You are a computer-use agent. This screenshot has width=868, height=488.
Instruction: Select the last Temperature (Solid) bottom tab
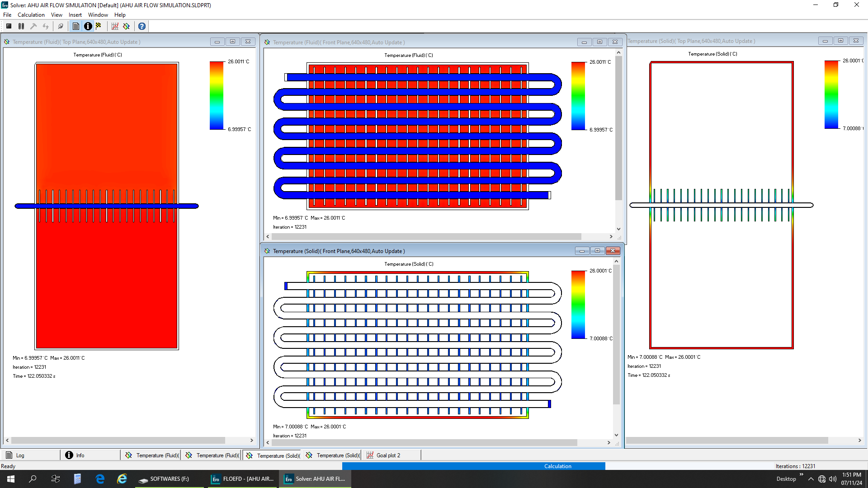click(332, 455)
